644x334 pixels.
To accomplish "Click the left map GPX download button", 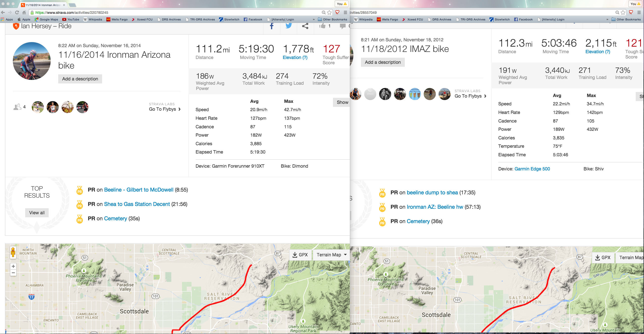I will coord(300,255).
